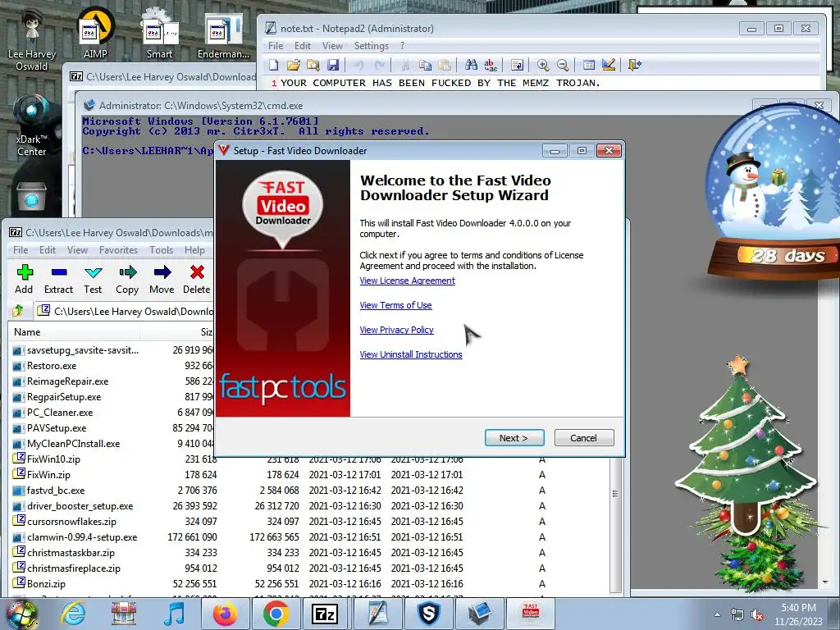Image resolution: width=840 pixels, height=630 pixels.
Task: Open Internet Explorer from taskbar
Action: (x=73, y=614)
